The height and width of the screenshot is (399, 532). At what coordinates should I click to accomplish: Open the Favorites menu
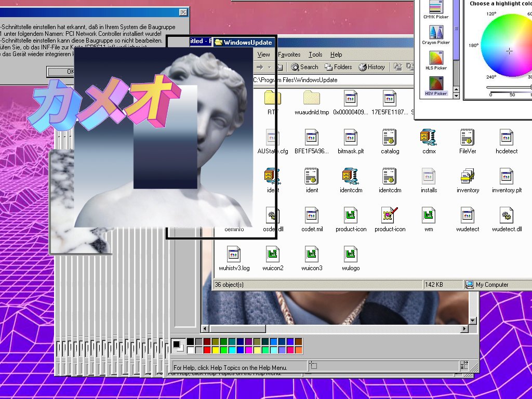[289, 54]
